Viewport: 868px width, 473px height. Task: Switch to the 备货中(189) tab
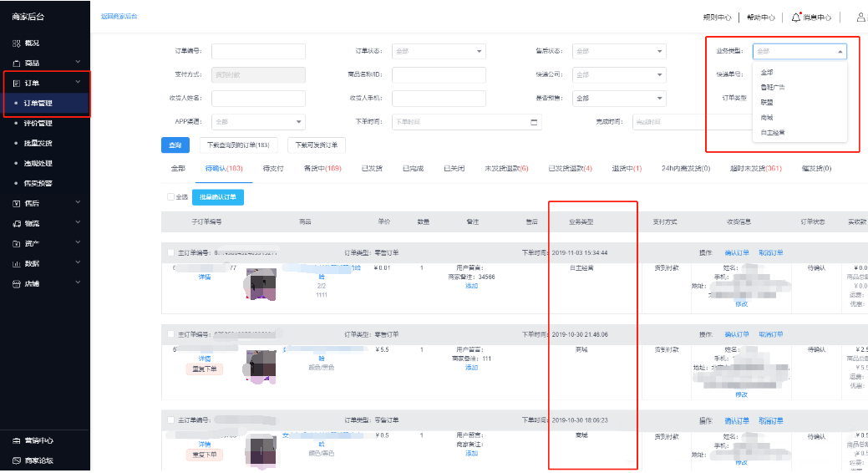[322, 168]
